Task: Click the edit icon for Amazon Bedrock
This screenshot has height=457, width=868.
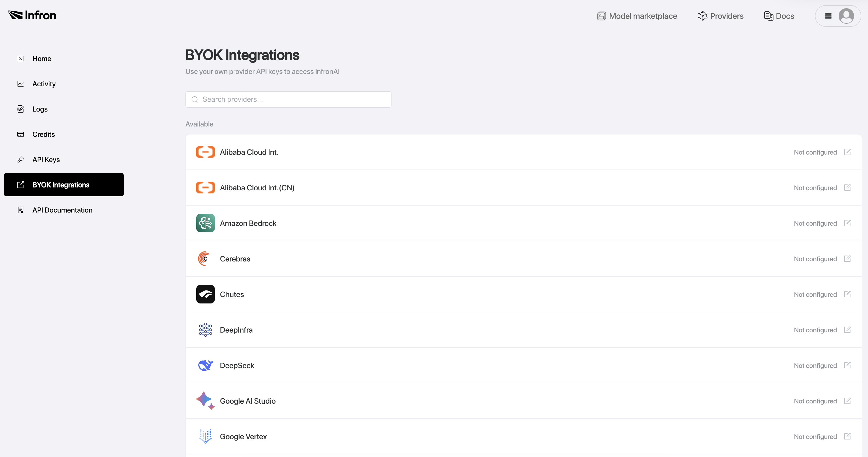Action: click(847, 223)
